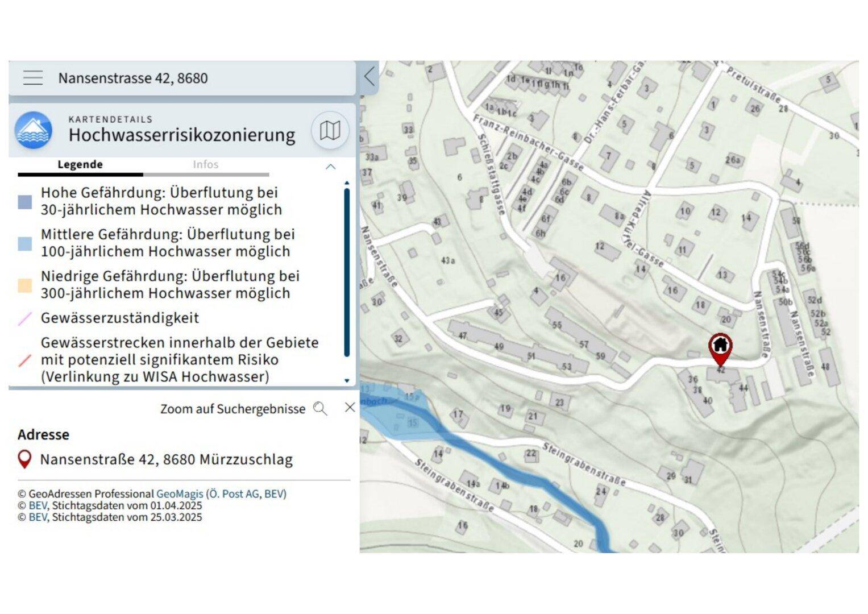
Task: Open the hamburger menu in search bar
Action: pyautogui.click(x=33, y=78)
